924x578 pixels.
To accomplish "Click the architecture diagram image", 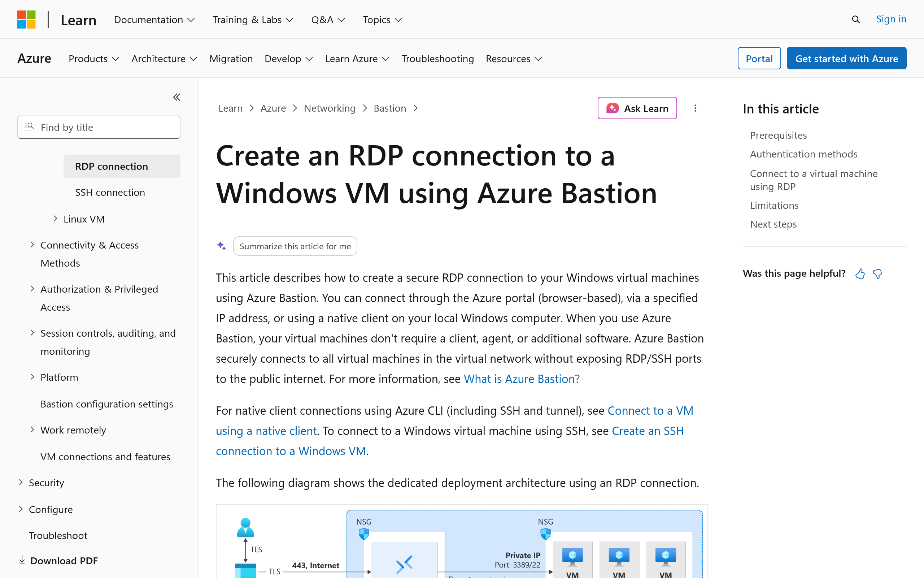I will pos(462,541).
